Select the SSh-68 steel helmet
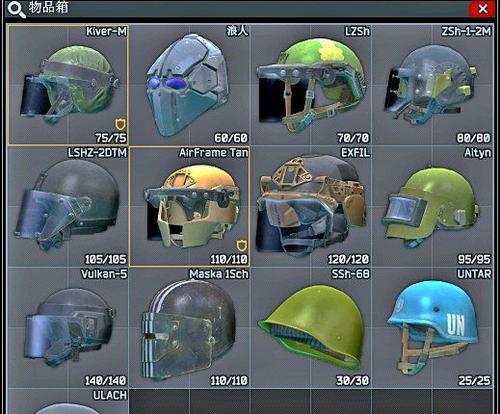The width and height of the screenshot is (500, 414). click(x=311, y=328)
